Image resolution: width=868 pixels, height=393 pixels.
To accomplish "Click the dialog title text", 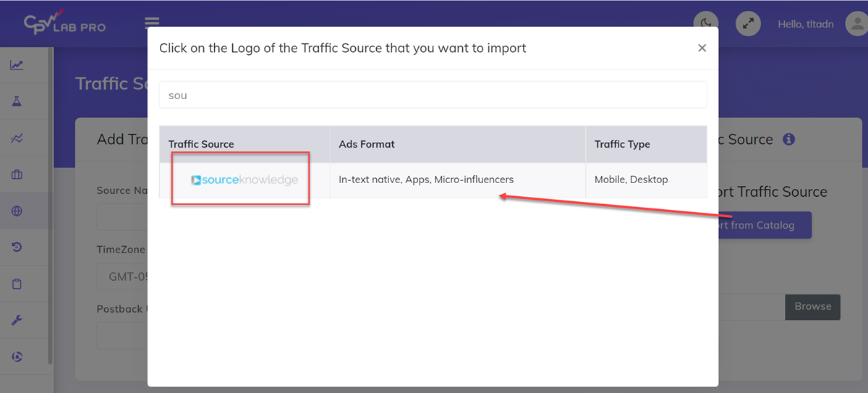I will (343, 48).
